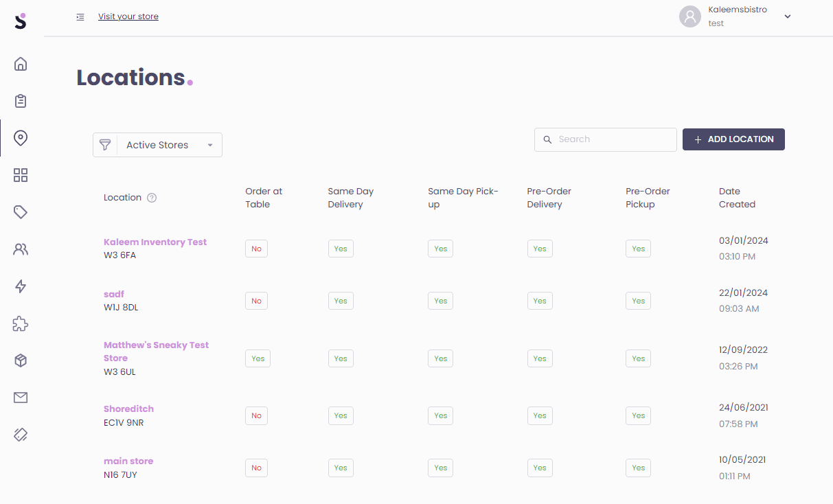Click the ADD LOCATION button
Viewport: 833px width, 504px height.
(x=733, y=139)
